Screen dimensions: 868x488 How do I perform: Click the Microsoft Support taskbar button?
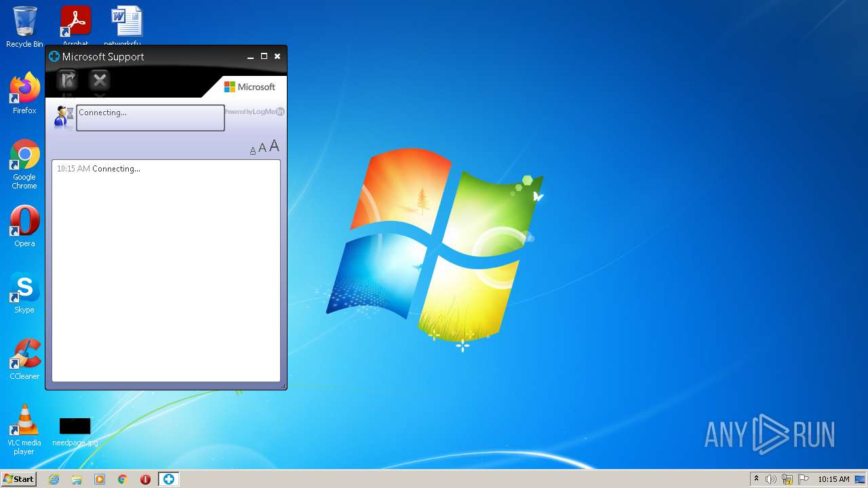pyautogui.click(x=168, y=479)
